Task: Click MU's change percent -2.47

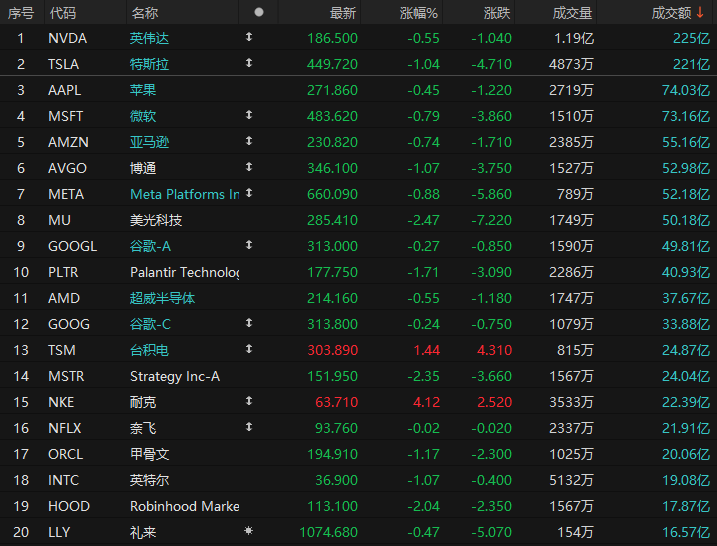Action: tap(423, 220)
